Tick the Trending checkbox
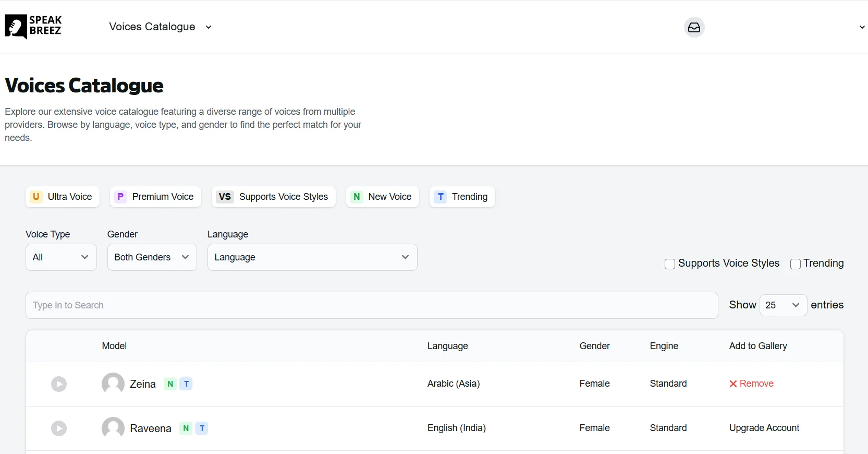 [796, 264]
